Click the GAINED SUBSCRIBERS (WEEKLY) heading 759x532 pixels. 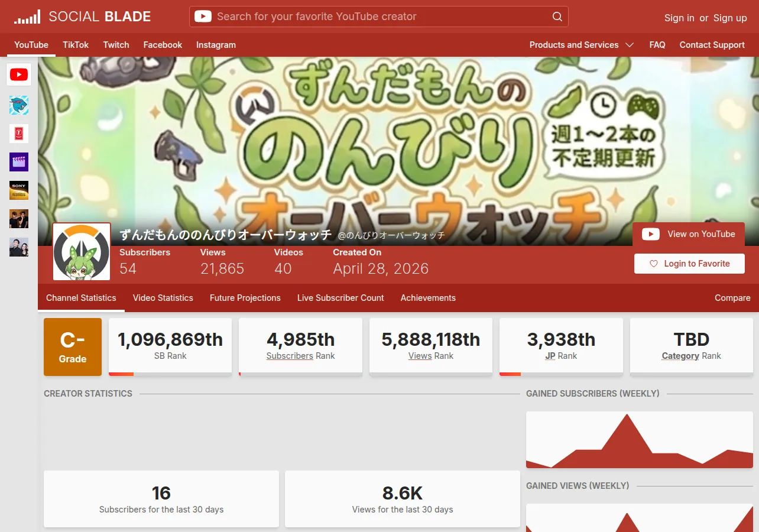593,394
